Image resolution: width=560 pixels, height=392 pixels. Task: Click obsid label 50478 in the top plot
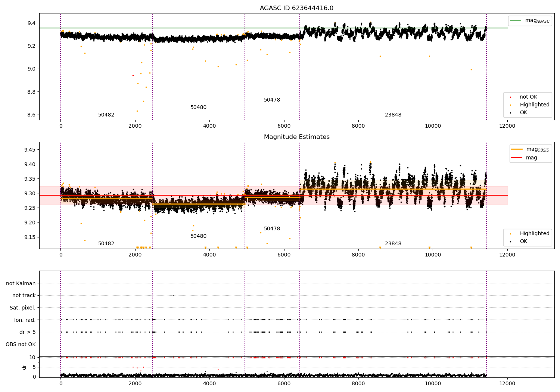point(272,100)
